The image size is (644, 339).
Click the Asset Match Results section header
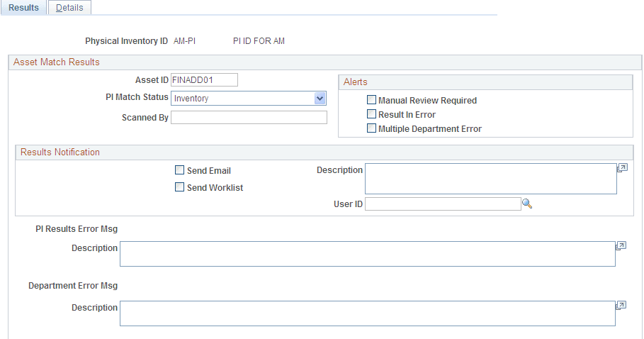point(57,62)
